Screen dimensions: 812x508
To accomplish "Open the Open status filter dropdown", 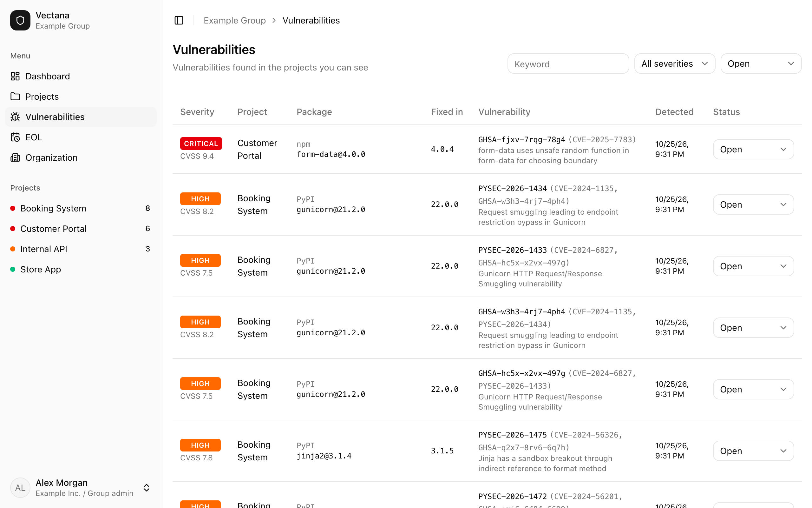I will pyautogui.click(x=761, y=63).
